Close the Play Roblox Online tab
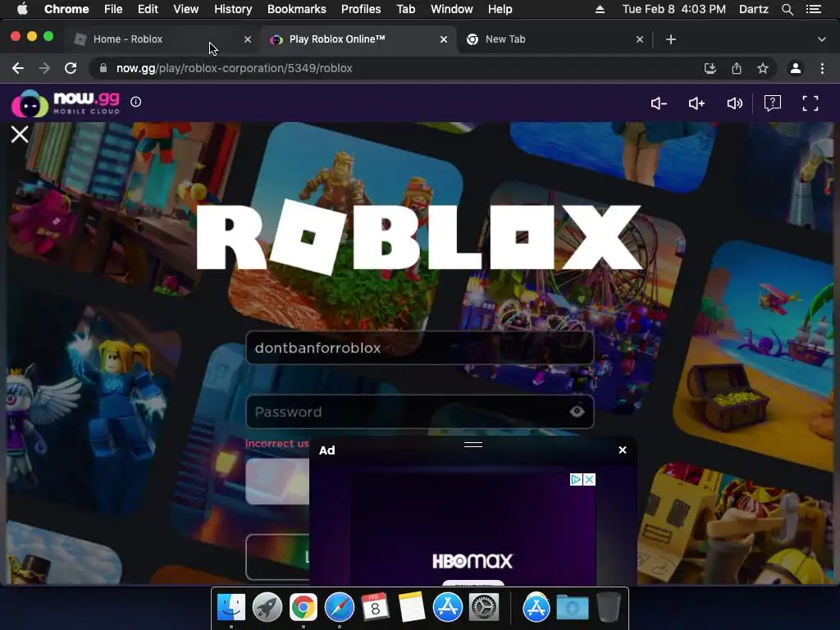840x630 pixels. pyautogui.click(x=444, y=39)
